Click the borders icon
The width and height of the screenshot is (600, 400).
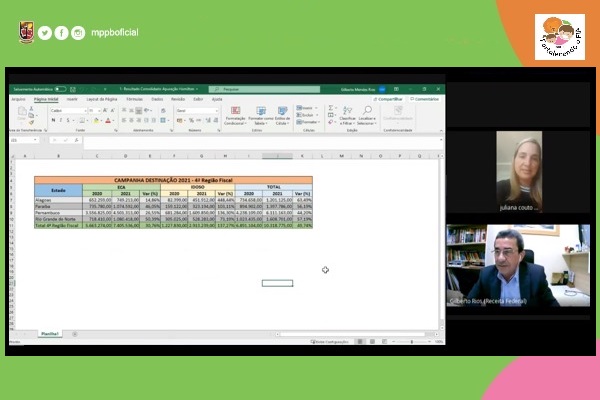pos(82,120)
